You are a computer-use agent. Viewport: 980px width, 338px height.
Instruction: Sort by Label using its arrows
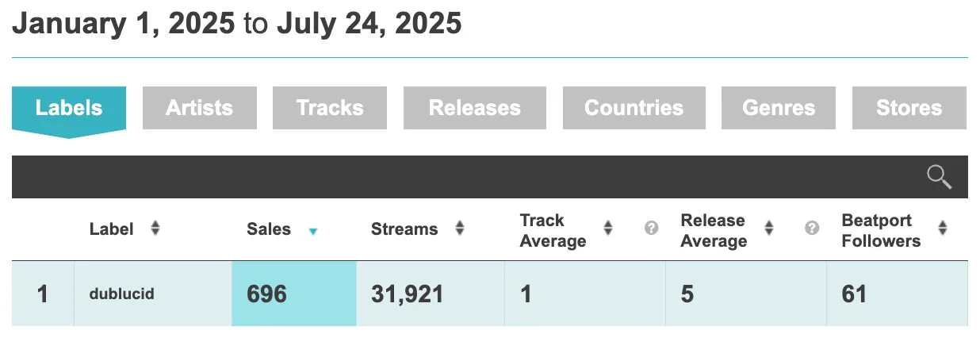(x=155, y=229)
